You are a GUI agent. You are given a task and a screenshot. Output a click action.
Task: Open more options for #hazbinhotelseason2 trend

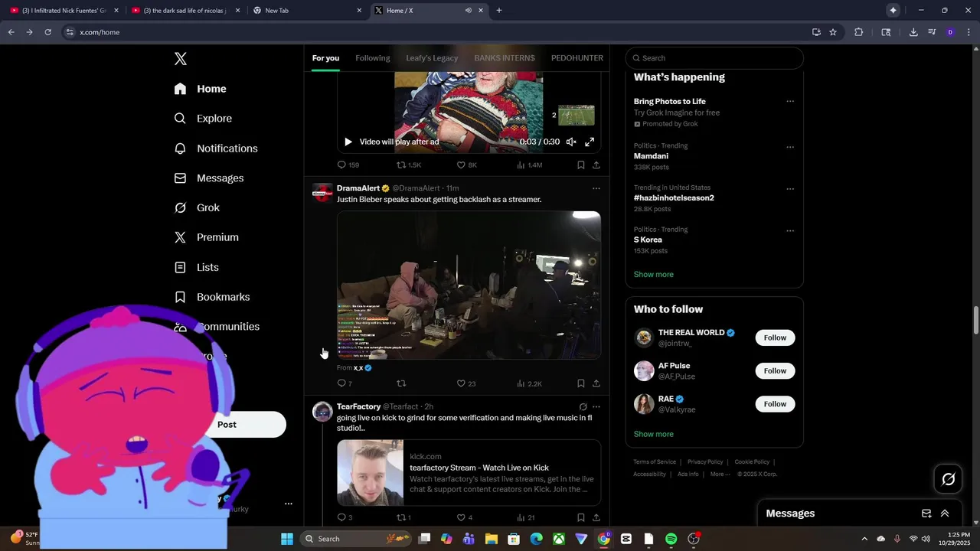click(x=790, y=189)
